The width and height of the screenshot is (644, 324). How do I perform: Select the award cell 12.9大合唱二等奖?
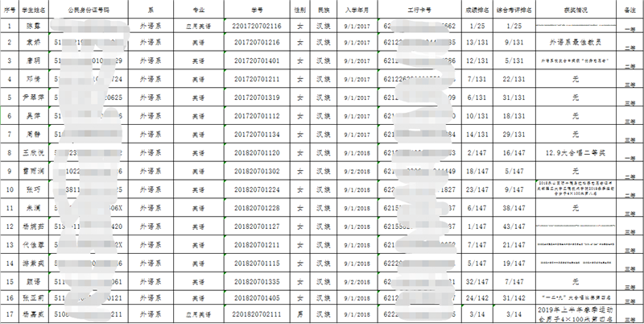576,153
